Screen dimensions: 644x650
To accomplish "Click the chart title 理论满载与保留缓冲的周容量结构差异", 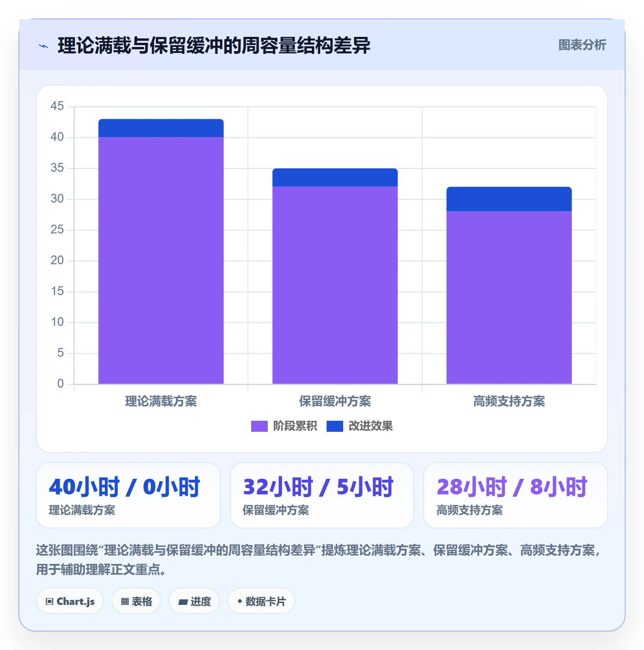I will pos(214,46).
